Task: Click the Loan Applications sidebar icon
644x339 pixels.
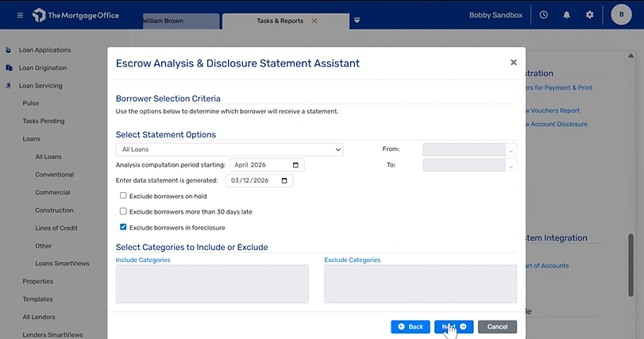Action: point(9,50)
